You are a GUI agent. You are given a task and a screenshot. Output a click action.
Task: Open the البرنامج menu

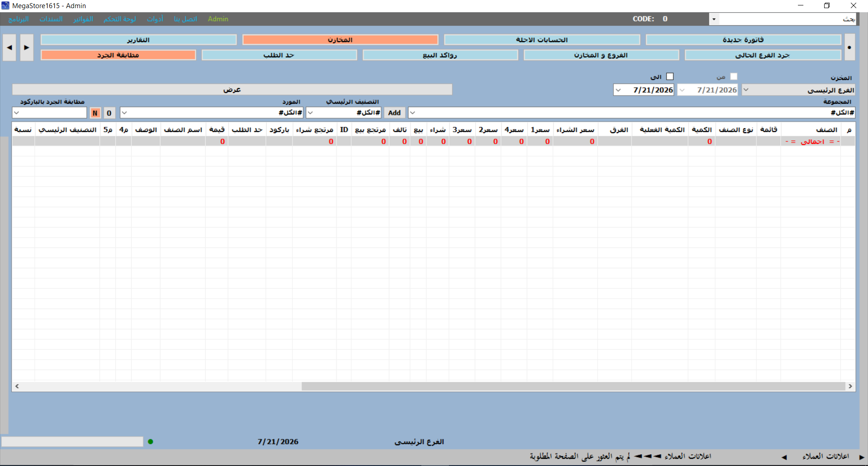click(x=19, y=19)
